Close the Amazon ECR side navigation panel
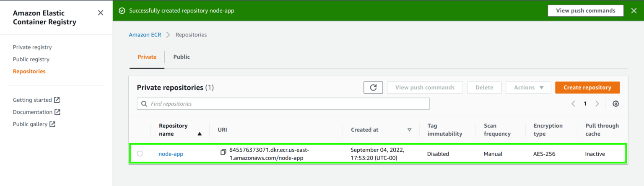The image size is (644, 186). [x=101, y=13]
